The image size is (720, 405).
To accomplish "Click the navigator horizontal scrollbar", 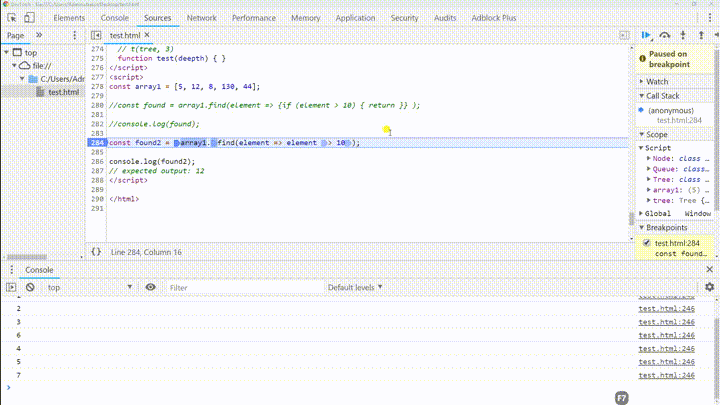I will 27,257.
